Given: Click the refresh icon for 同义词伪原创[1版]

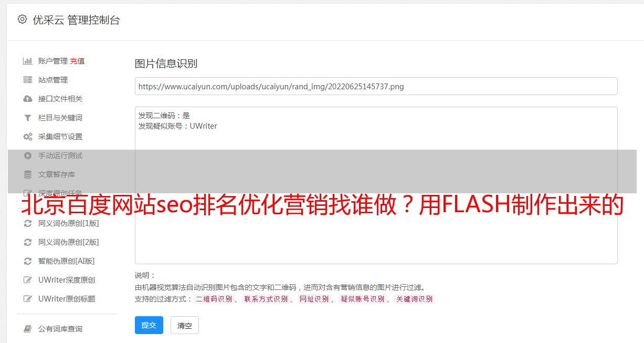Looking at the screenshot, I should (x=28, y=223).
